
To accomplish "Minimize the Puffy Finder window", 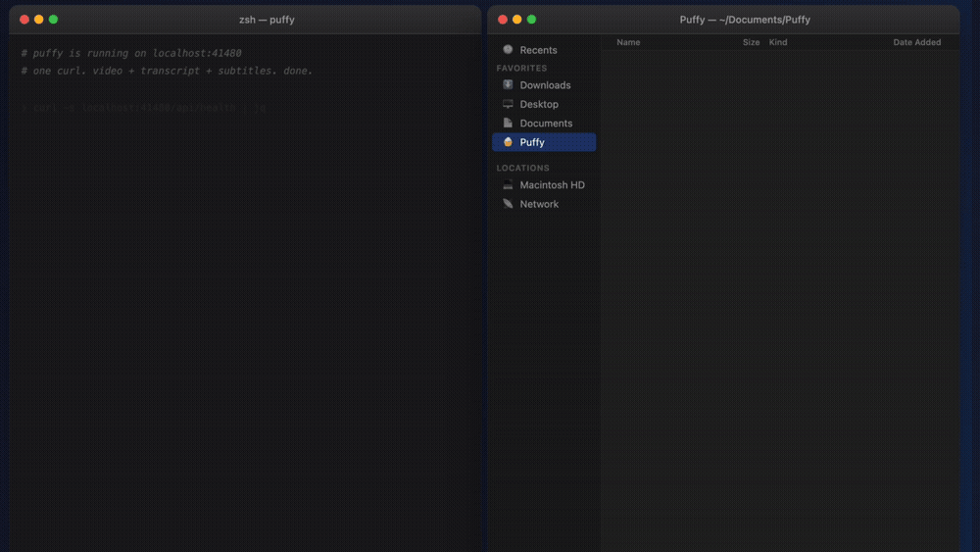I will 516,20.
